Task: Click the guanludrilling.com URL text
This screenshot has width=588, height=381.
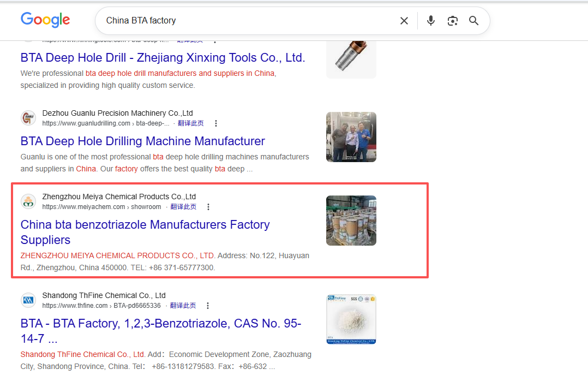Action: point(106,123)
